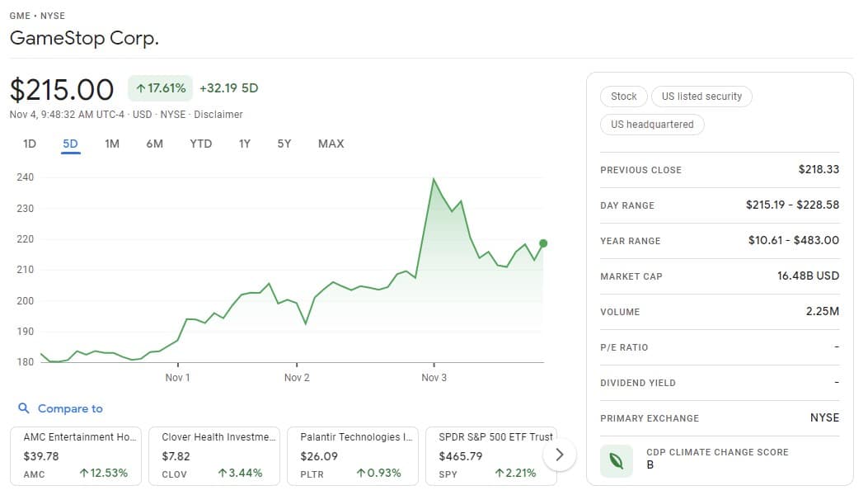
Task: Click the 240 y-axis label
Action: [x=25, y=177]
